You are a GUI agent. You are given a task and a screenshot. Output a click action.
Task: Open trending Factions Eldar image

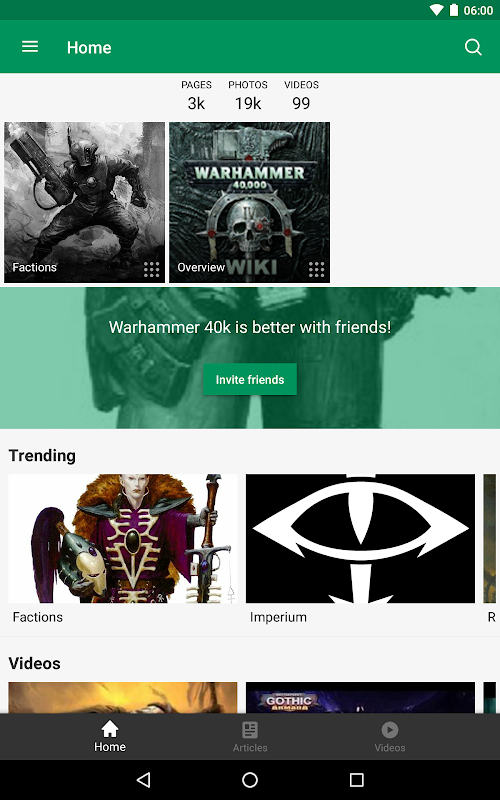[123, 539]
